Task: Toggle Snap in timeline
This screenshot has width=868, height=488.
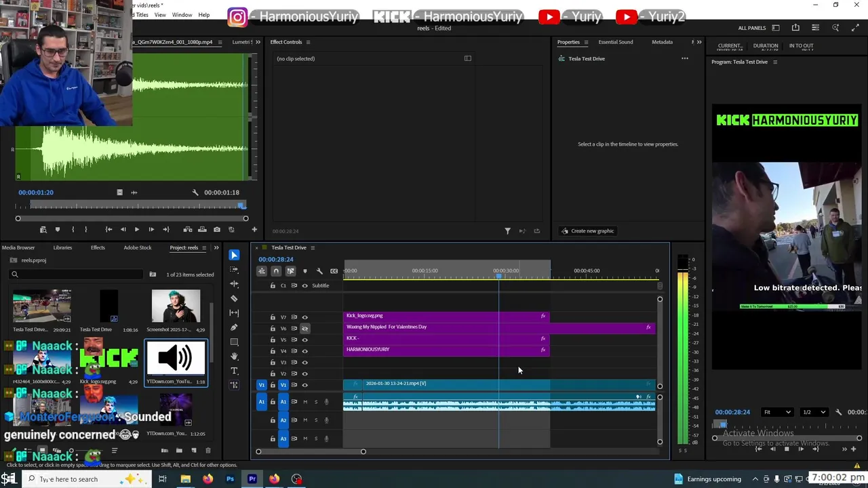Action: 276,271
